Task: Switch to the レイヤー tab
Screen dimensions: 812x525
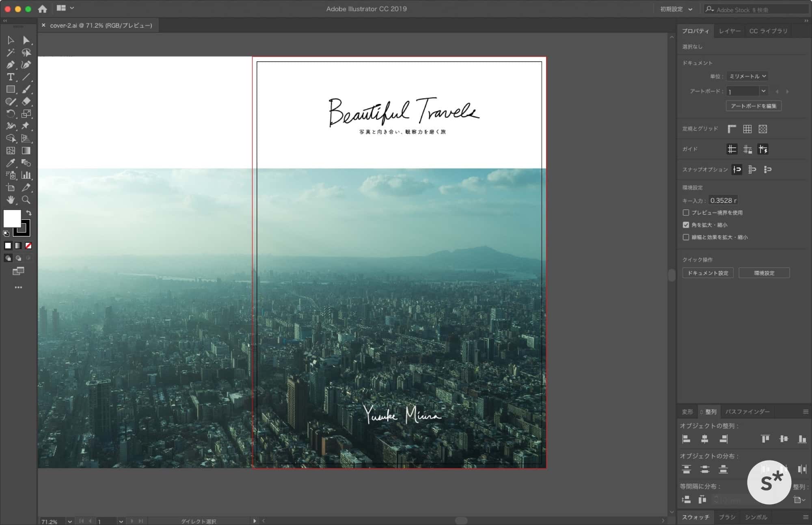Action: pos(730,31)
